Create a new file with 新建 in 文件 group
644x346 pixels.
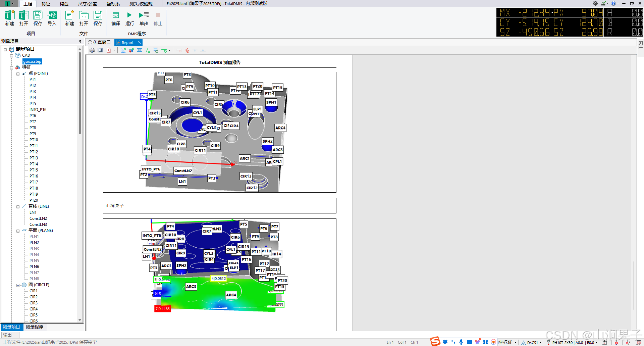tap(69, 18)
